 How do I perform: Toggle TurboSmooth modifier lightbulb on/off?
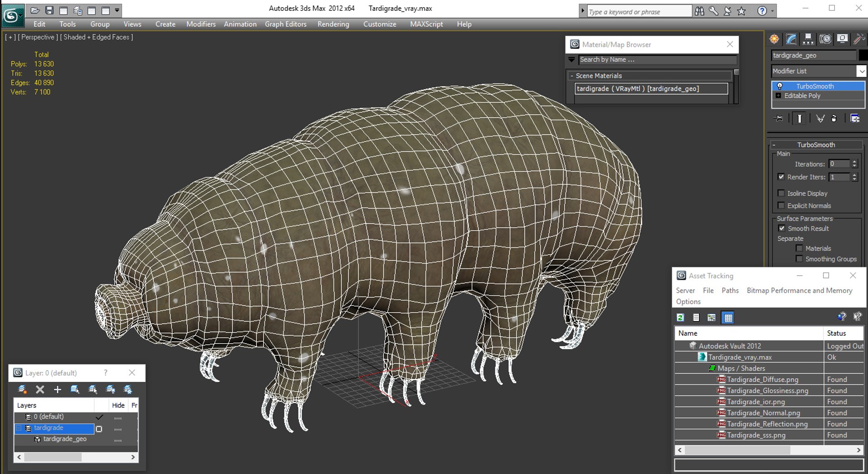click(779, 86)
